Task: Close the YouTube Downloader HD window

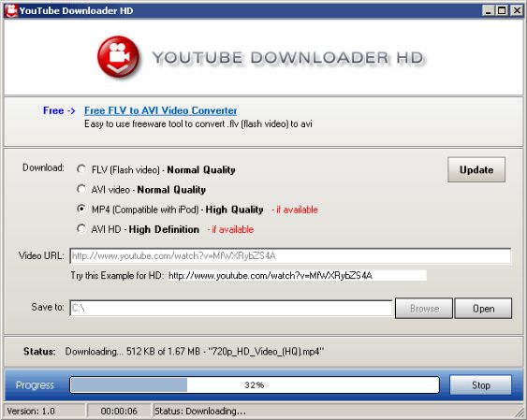Action: click(x=517, y=10)
